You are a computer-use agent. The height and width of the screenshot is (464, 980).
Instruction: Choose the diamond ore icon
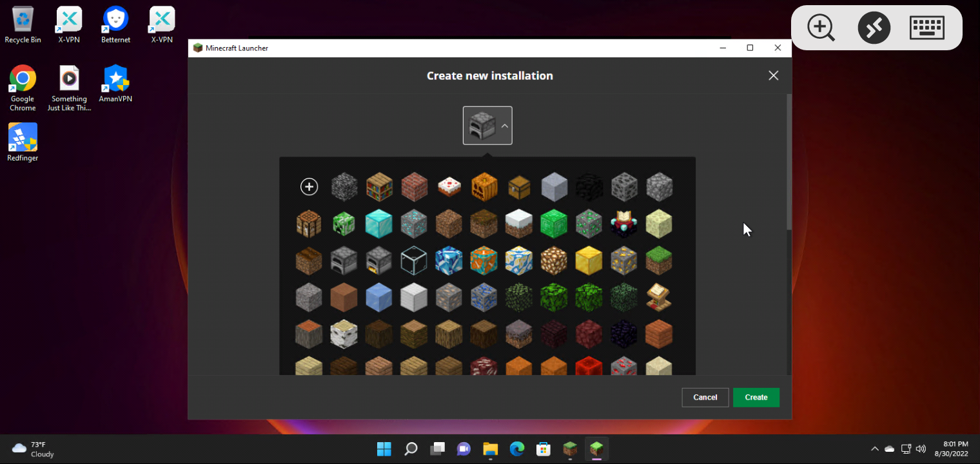point(414,224)
